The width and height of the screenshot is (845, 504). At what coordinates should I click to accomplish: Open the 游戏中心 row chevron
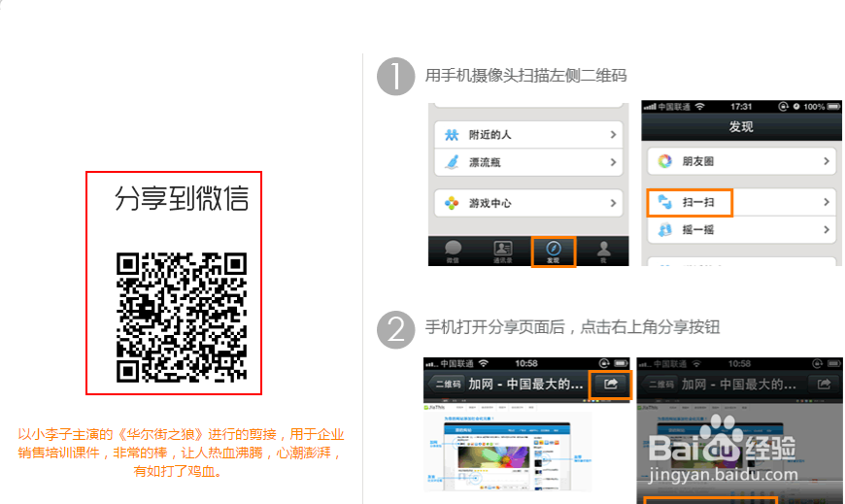click(x=613, y=203)
